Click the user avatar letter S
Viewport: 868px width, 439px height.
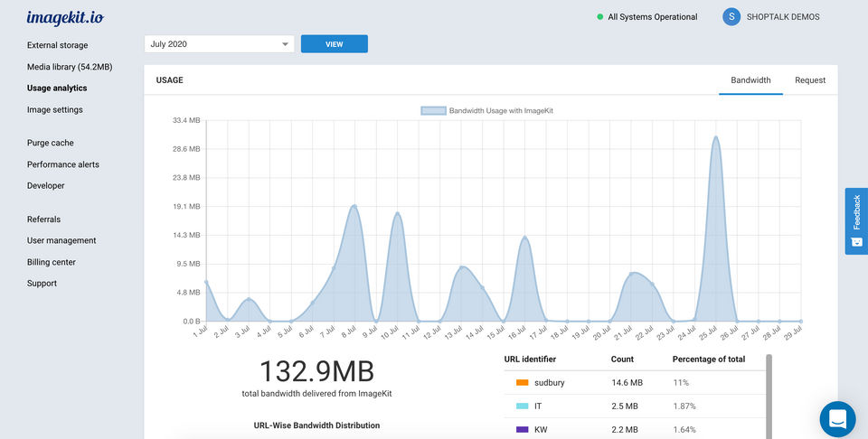coord(731,17)
